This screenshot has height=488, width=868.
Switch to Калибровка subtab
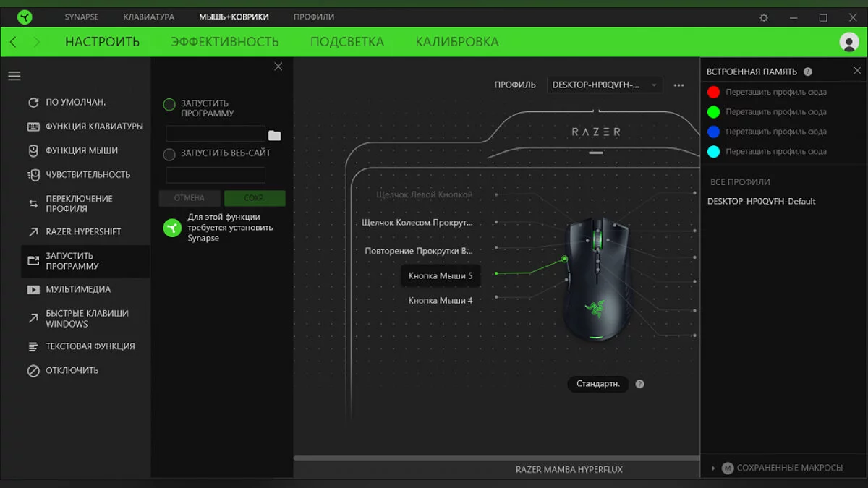tap(457, 42)
